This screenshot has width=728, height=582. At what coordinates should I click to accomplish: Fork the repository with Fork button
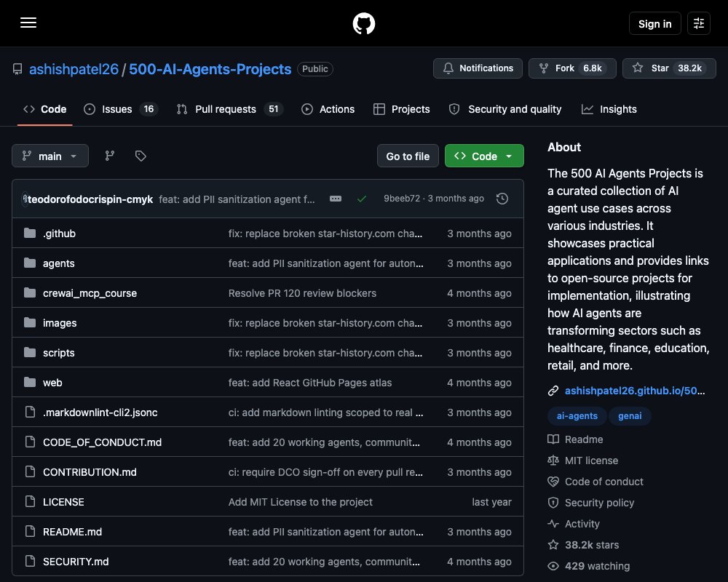(x=572, y=68)
